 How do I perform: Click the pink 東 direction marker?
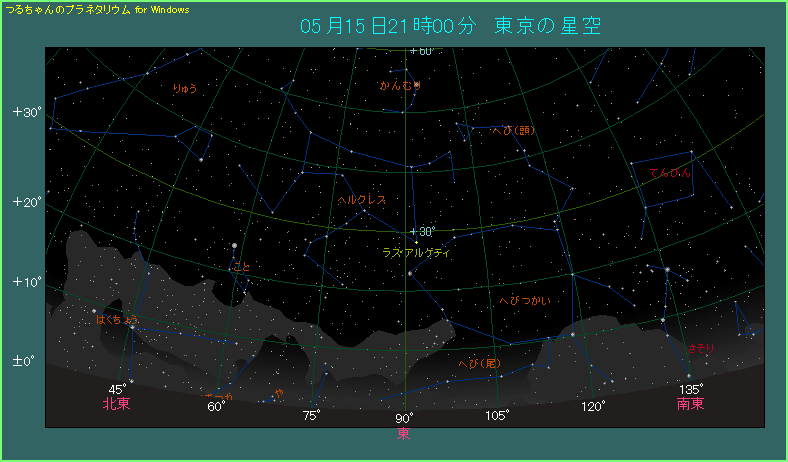[403, 433]
